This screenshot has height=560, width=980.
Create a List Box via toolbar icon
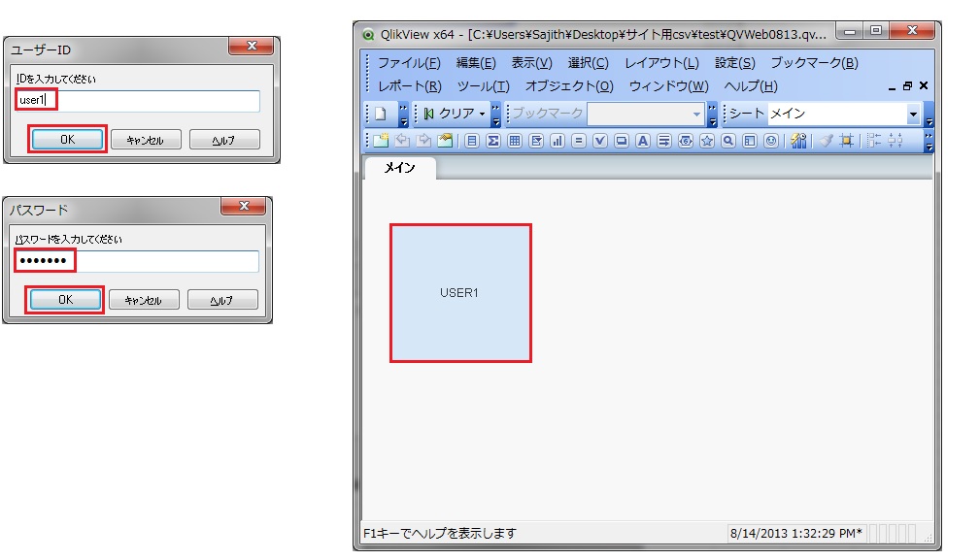472,141
